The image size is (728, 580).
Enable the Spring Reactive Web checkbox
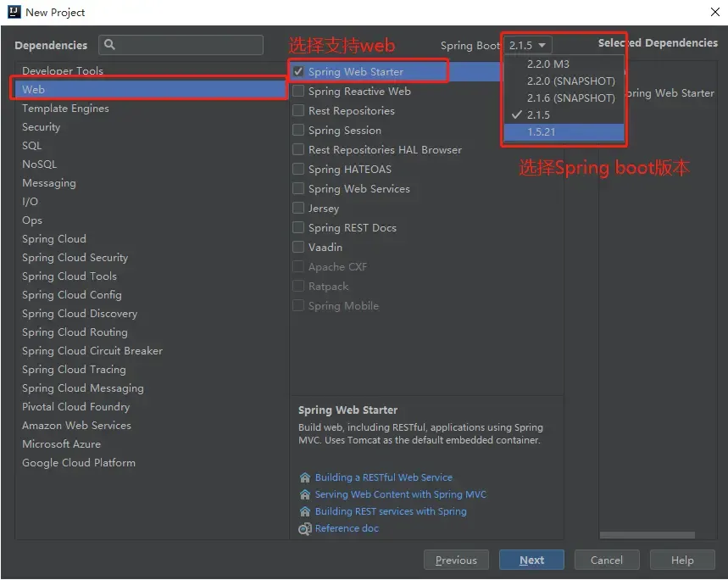click(298, 92)
